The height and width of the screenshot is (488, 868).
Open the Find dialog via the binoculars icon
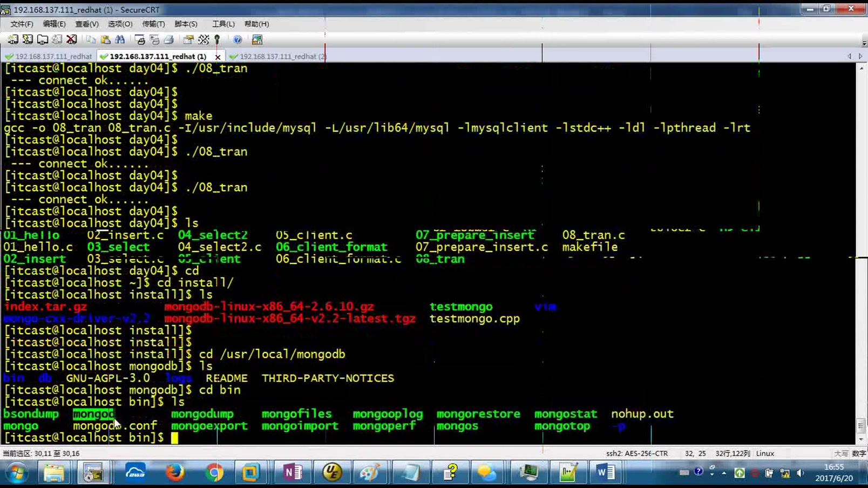[120, 39]
